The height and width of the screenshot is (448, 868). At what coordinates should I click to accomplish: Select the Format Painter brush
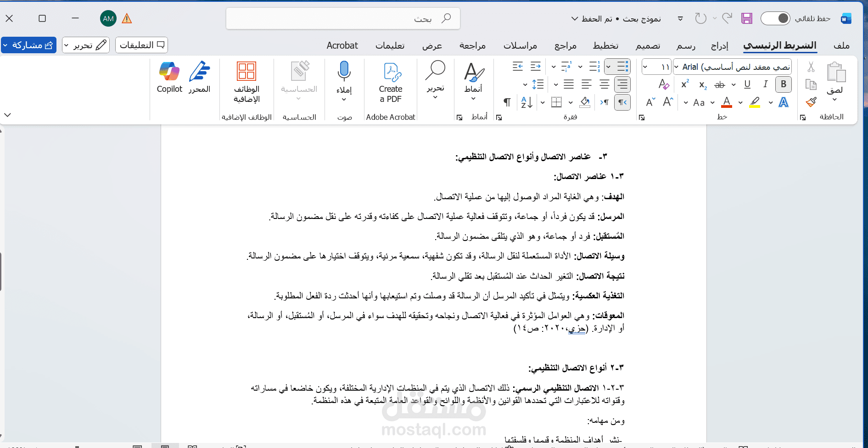pos(811,102)
